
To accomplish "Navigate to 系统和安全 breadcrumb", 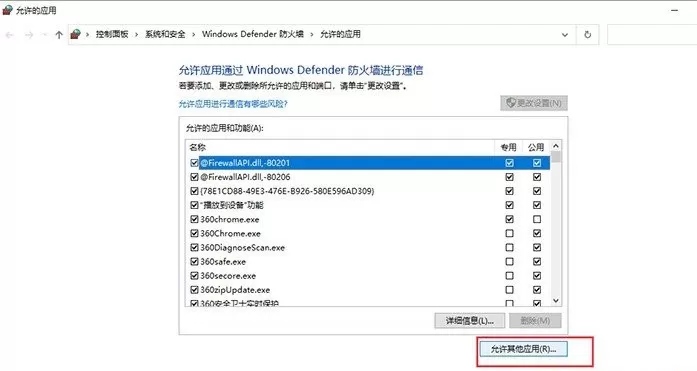I will tap(165, 34).
